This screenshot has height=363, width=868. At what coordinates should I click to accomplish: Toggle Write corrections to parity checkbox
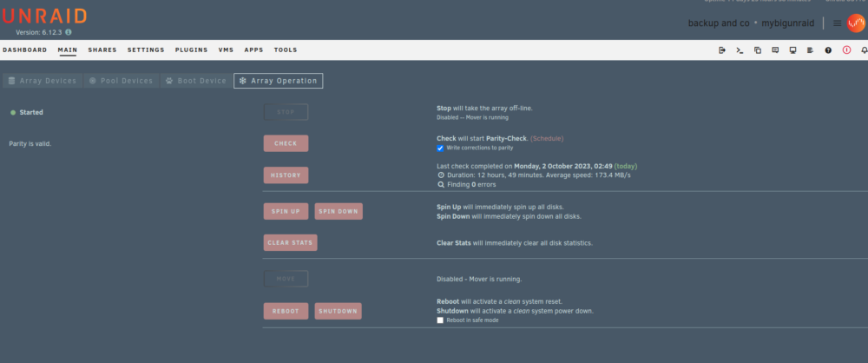440,148
